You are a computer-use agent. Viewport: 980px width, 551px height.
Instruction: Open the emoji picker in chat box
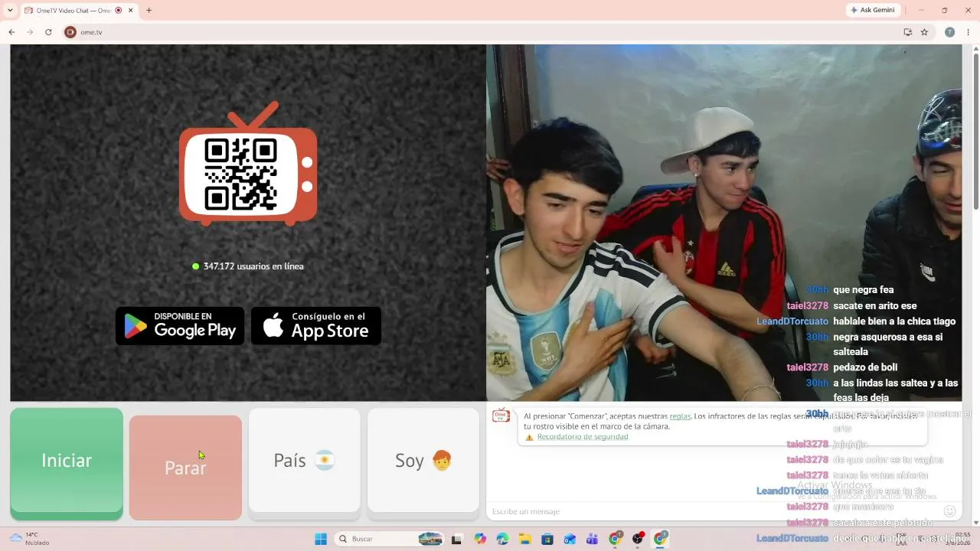click(x=949, y=511)
